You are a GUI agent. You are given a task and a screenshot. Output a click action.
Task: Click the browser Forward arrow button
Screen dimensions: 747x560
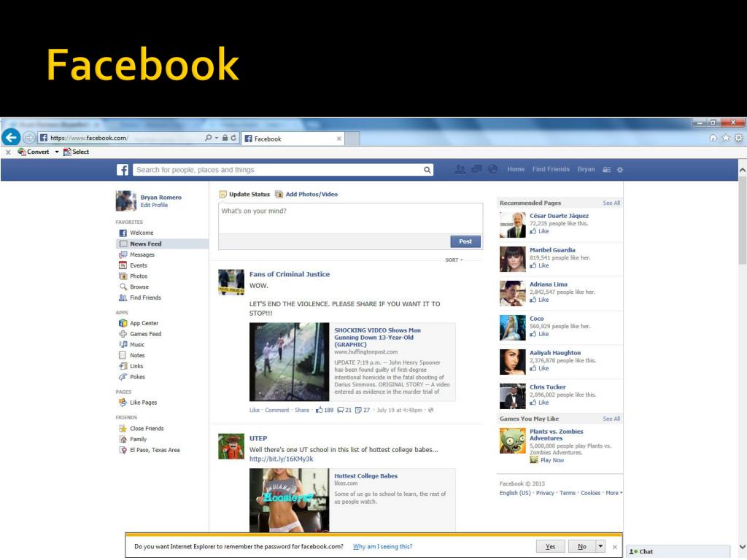click(x=29, y=138)
